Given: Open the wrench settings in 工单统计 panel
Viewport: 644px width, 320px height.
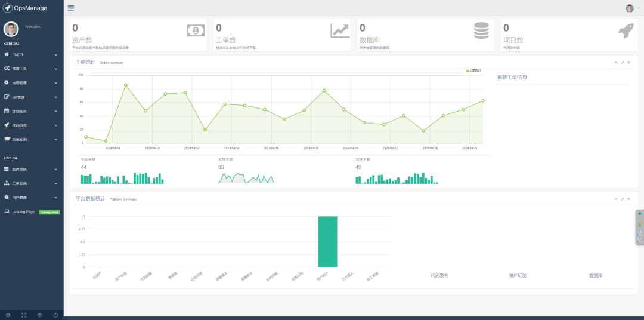Looking at the screenshot, I should click(x=622, y=63).
